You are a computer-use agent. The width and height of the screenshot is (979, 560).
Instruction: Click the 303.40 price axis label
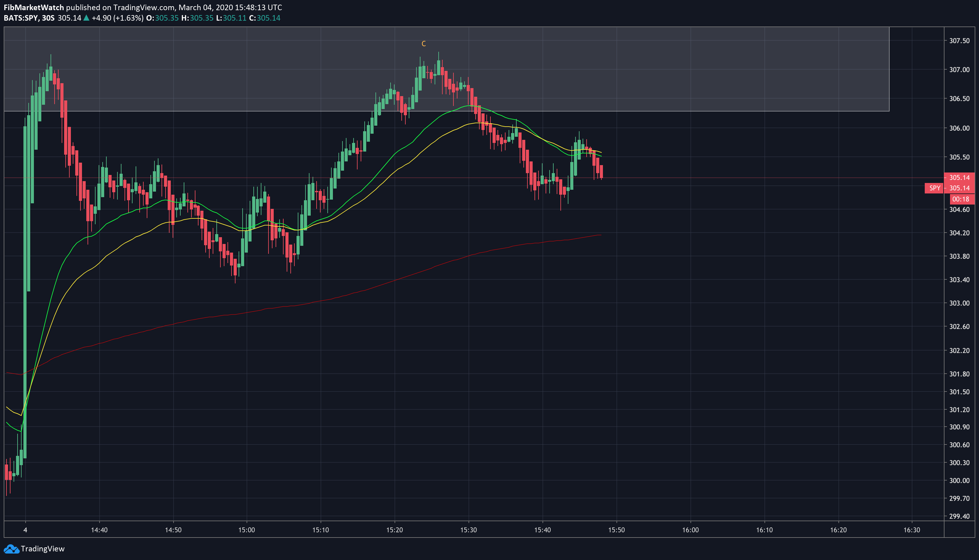tap(959, 280)
